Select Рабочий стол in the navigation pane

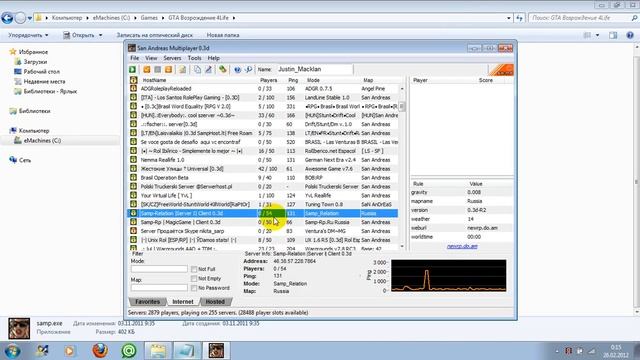41,72
